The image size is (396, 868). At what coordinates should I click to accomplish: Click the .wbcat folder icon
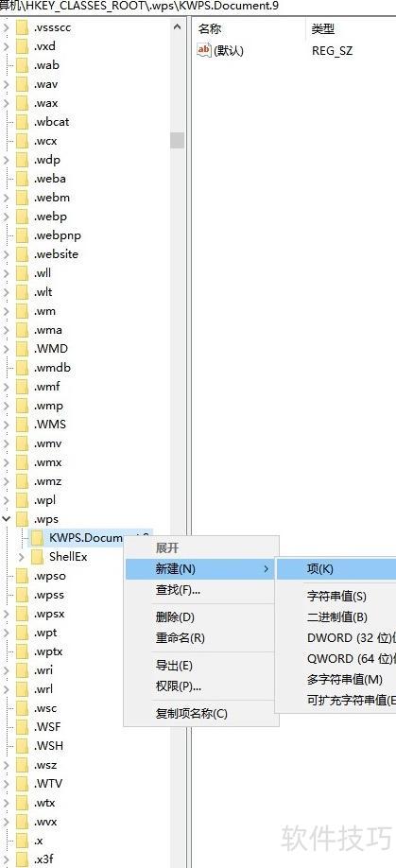[x=22, y=122]
